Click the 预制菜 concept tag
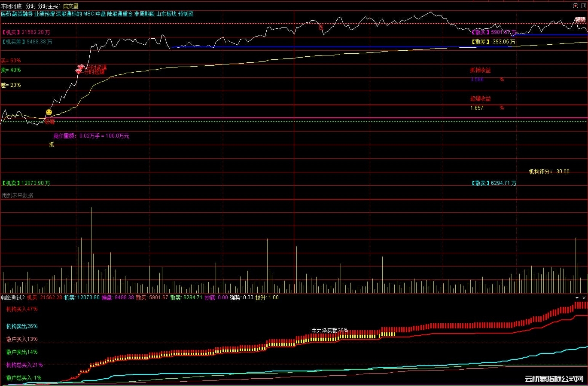Image resolution: width=588 pixels, height=386 pixels. pyautogui.click(x=186, y=14)
